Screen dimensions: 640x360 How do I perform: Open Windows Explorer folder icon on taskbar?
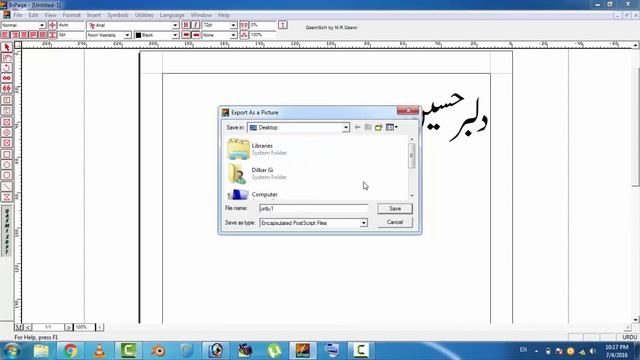click(x=41, y=351)
